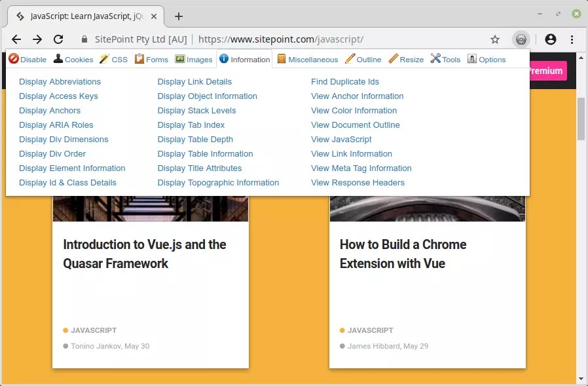
Task: Select 'View Response Headers' menu entry
Action: pos(358,182)
